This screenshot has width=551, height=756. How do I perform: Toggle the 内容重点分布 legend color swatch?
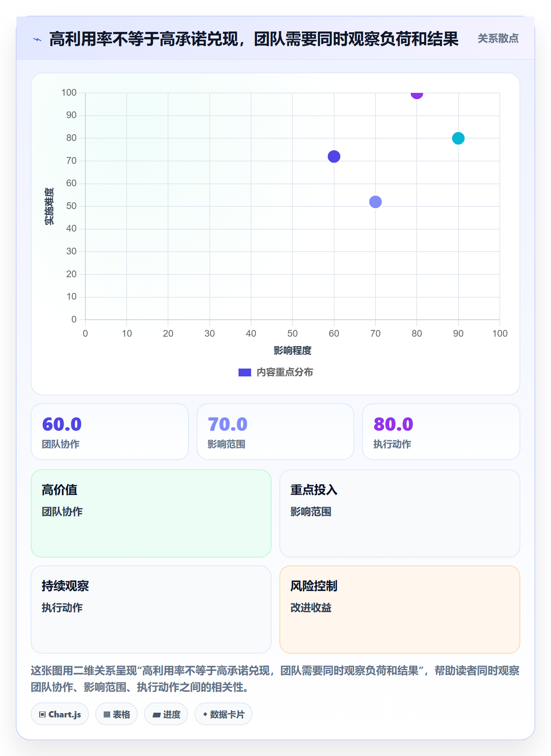click(245, 372)
